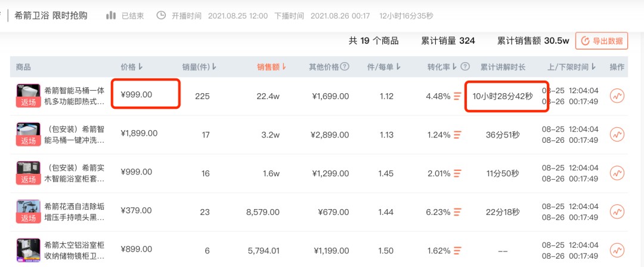Click help icon next to 其他价格 header
644x267 pixels.
tap(345, 67)
